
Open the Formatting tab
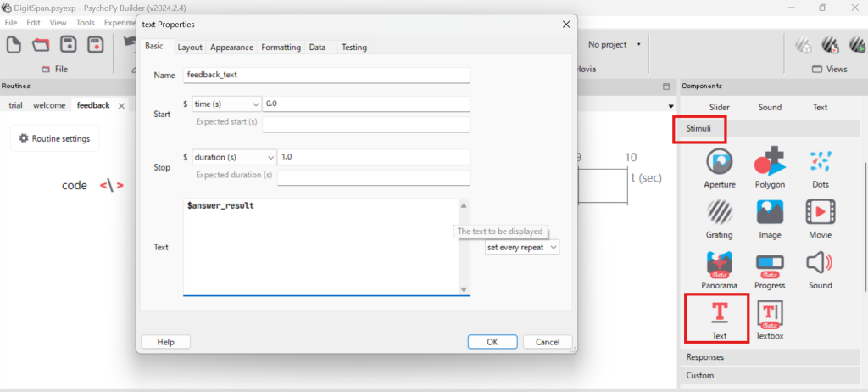click(x=281, y=48)
